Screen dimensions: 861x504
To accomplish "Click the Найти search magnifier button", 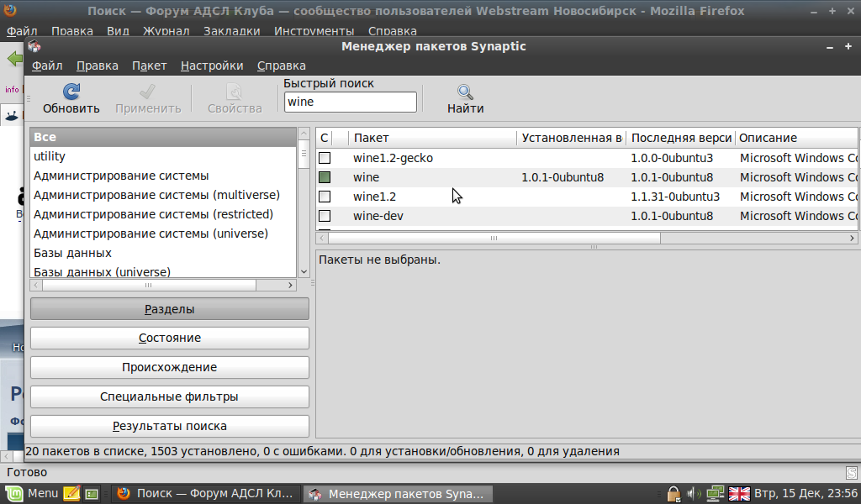I will (465, 99).
